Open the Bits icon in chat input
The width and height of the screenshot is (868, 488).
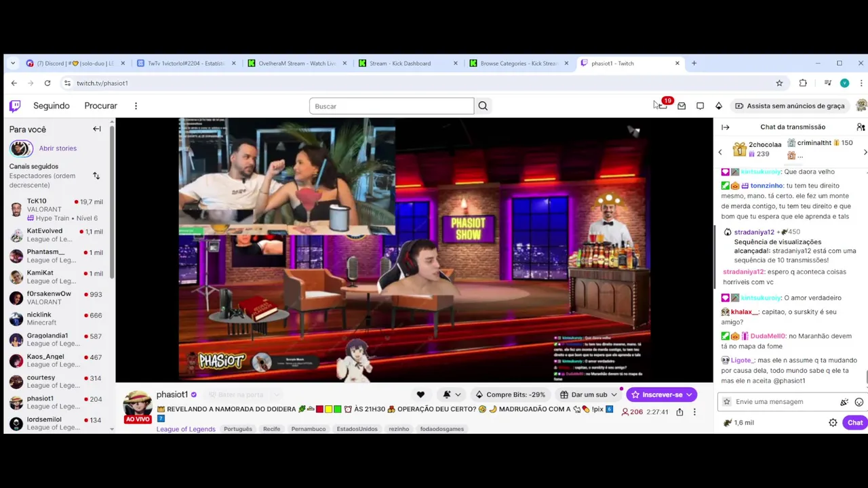click(x=844, y=402)
